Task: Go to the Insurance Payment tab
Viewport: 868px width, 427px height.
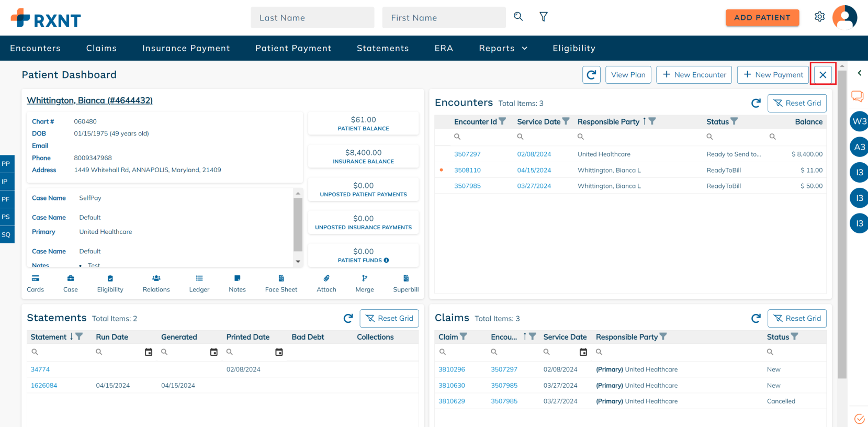Action: click(x=186, y=48)
